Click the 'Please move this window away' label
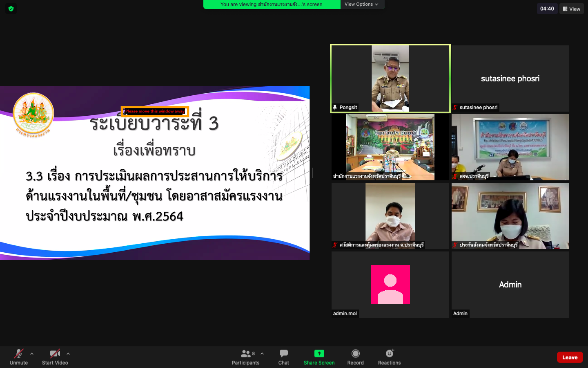Viewport: 588px width, 368px height. (155, 111)
